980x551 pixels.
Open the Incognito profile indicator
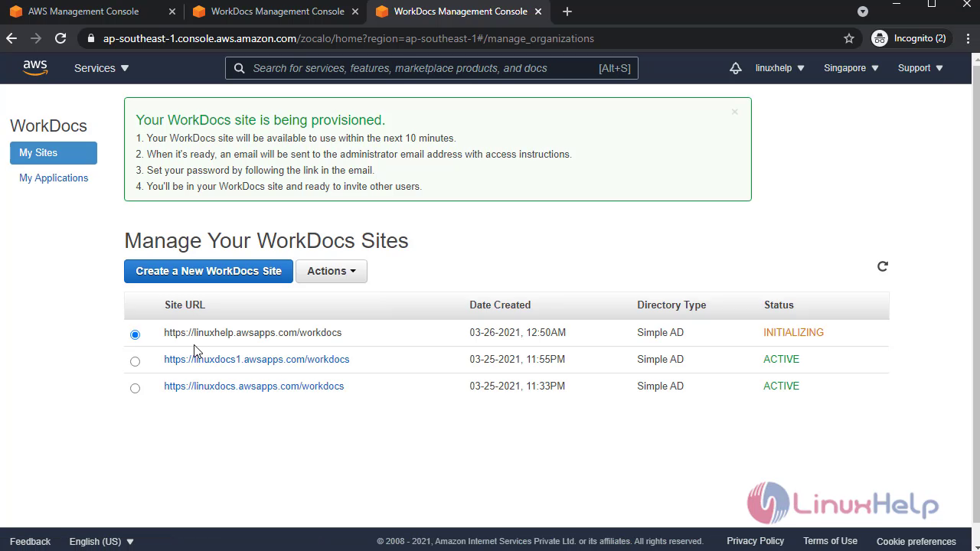910,38
